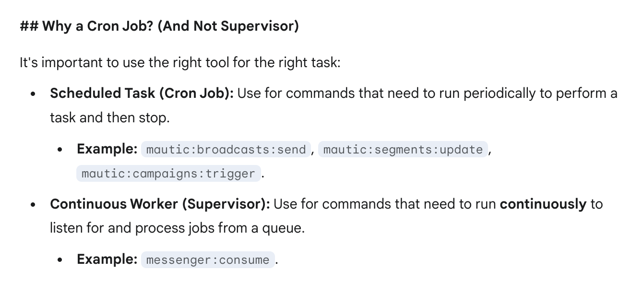This screenshot has width=644, height=306.
Task: Click the bold "Scheduled Task (Cron Job):" label
Action: [x=142, y=93]
